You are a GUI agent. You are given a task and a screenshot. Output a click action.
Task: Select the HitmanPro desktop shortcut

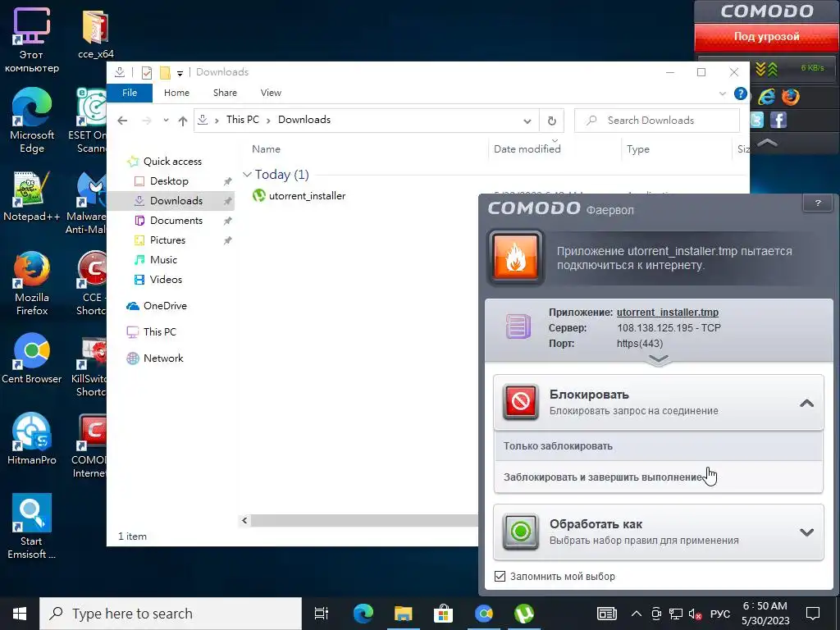click(x=32, y=438)
